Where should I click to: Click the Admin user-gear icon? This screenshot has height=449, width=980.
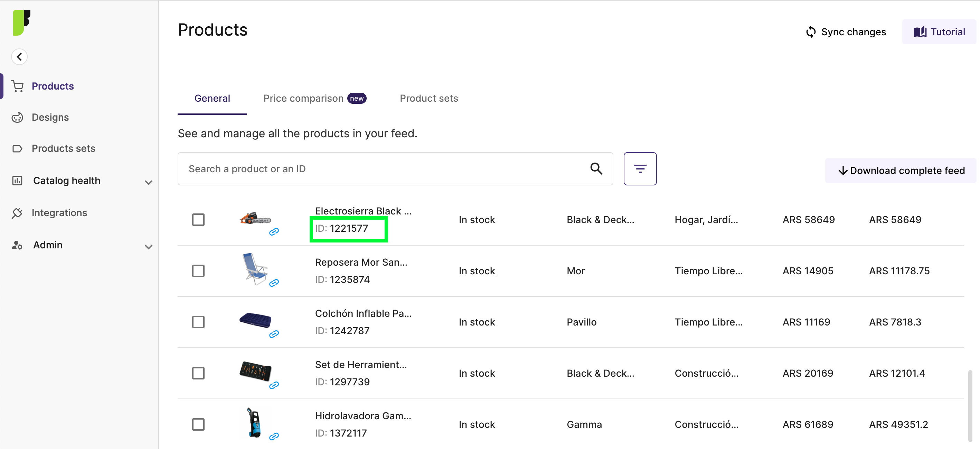click(x=18, y=245)
